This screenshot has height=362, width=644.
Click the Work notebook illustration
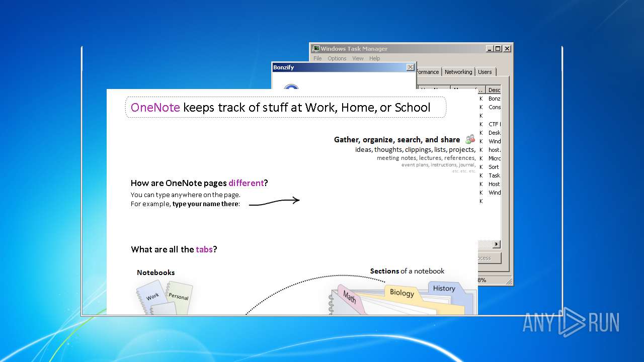pyautogui.click(x=152, y=297)
